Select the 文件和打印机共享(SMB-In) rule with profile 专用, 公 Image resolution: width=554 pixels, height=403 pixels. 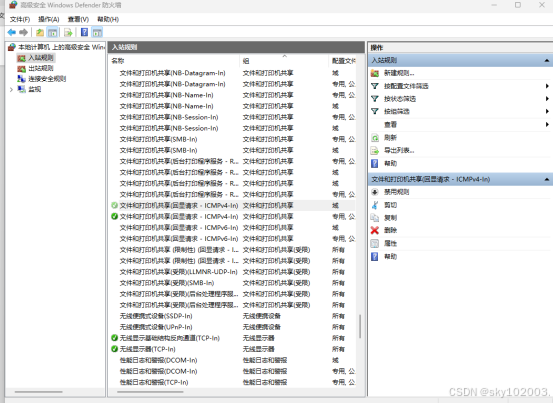232,139
